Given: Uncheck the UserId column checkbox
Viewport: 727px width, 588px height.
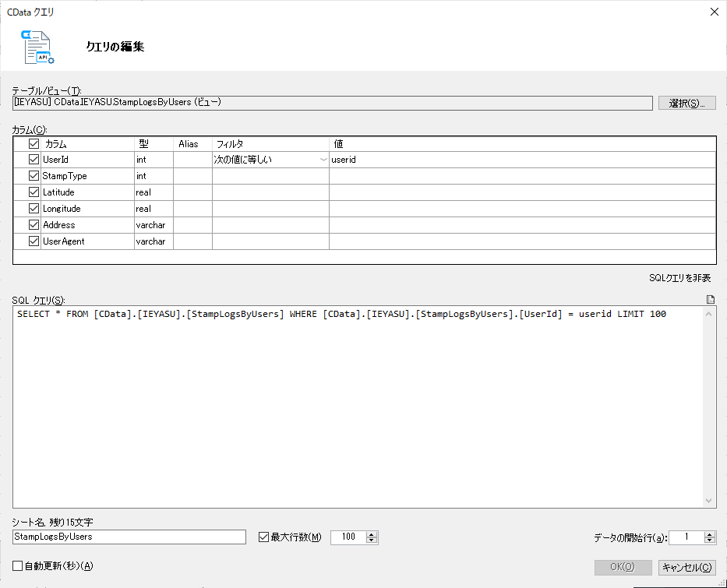Looking at the screenshot, I should pos(34,160).
